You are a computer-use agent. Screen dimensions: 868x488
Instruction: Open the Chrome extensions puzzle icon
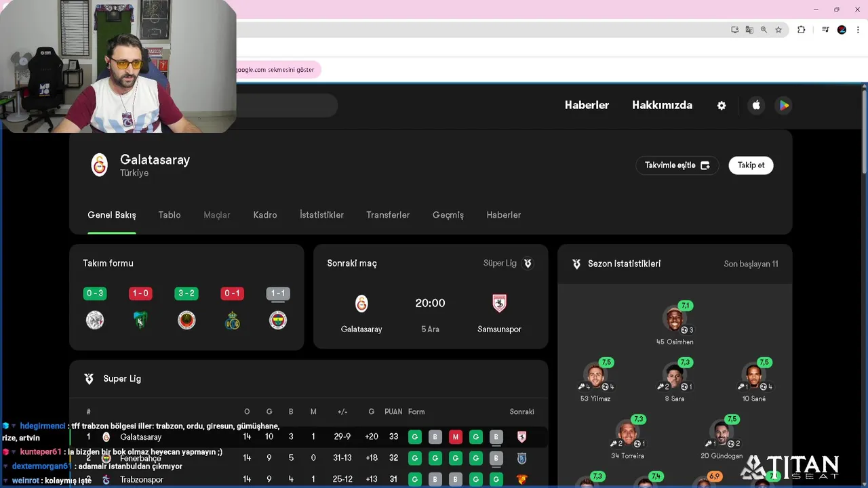click(x=801, y=30)
